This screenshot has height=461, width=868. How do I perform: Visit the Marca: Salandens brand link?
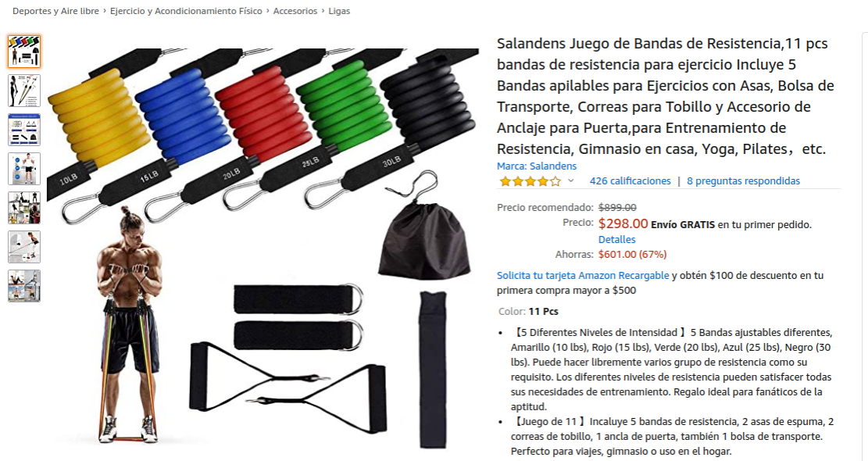[537, 166]
